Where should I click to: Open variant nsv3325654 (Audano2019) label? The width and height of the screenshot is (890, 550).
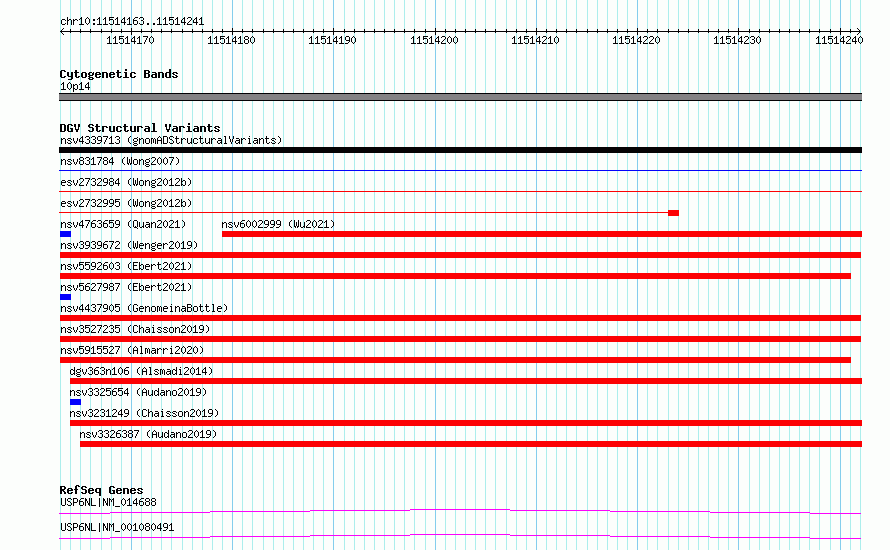tap(138, 392)
